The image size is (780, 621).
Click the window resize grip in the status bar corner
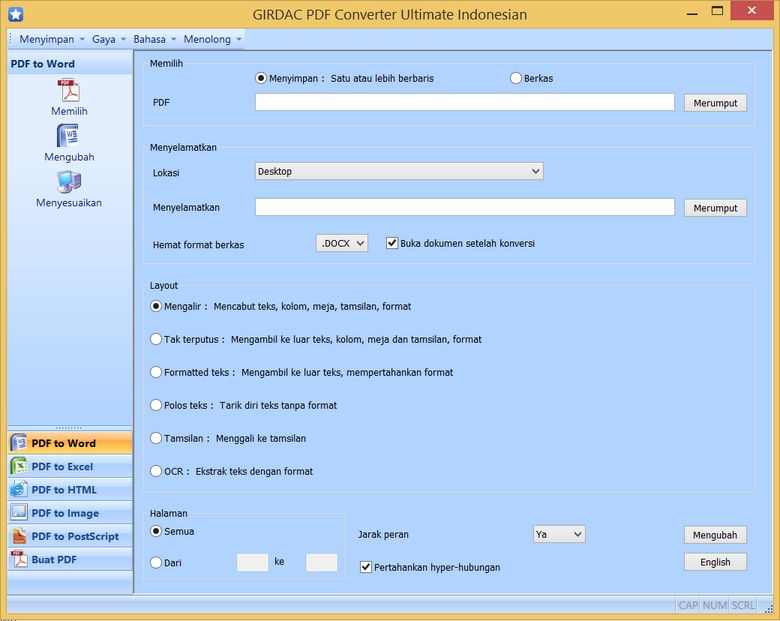770,607
